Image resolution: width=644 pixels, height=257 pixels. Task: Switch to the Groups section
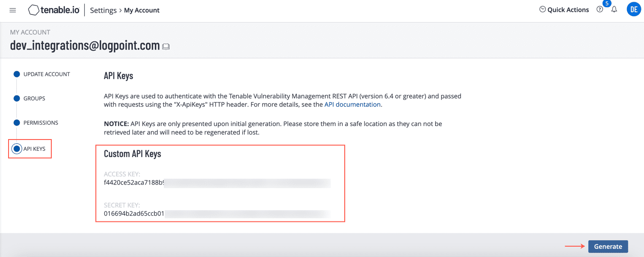tap(34, 99)
